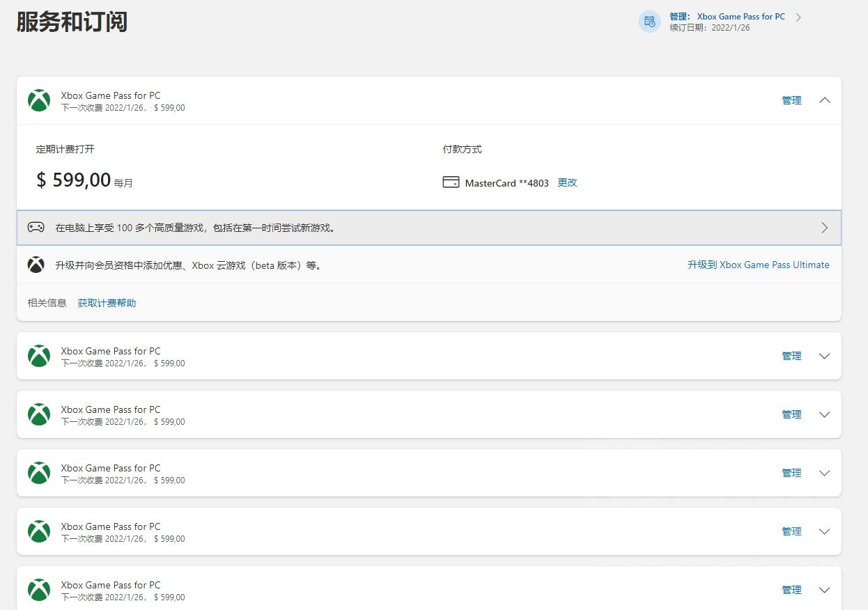The height and width of the screenshot is (610, 868).
Task: Expand the last visible subscription card
Action: (825, 590)
